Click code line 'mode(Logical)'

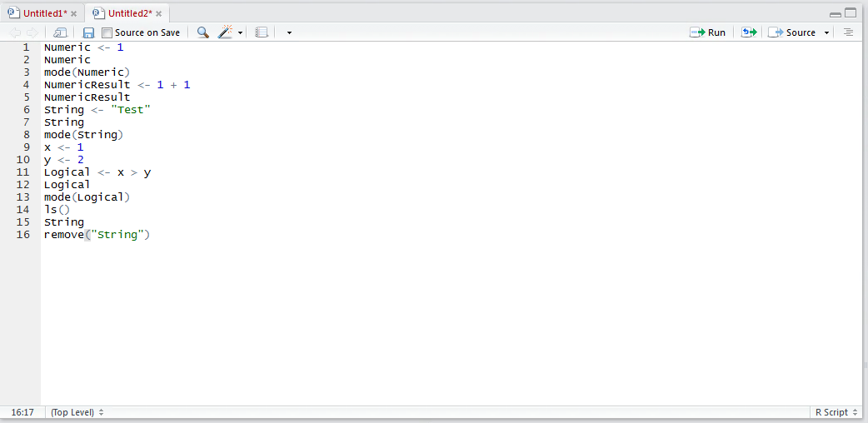(87, 197)
